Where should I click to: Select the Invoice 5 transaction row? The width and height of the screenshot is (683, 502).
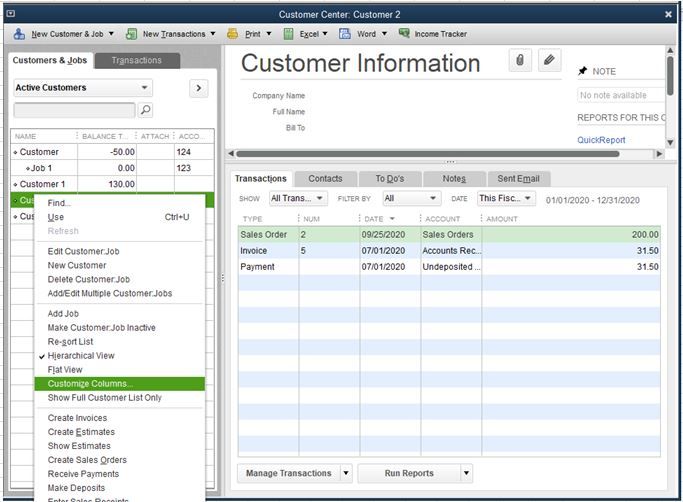449,251
